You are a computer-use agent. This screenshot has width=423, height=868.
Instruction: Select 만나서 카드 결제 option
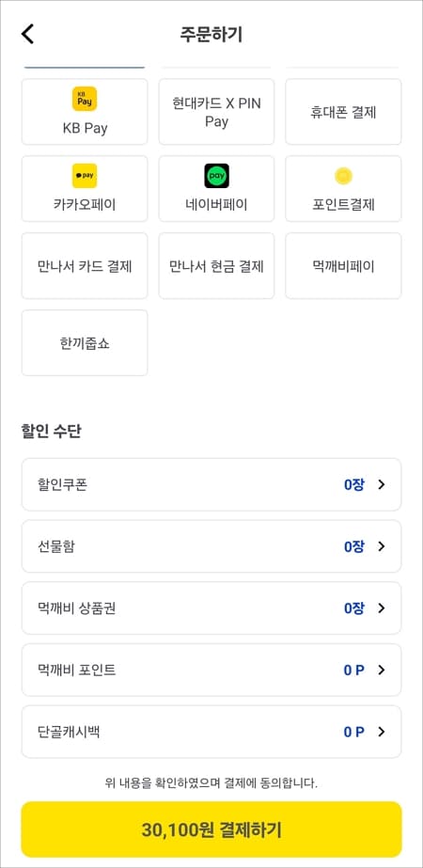[x=85, y=266]
